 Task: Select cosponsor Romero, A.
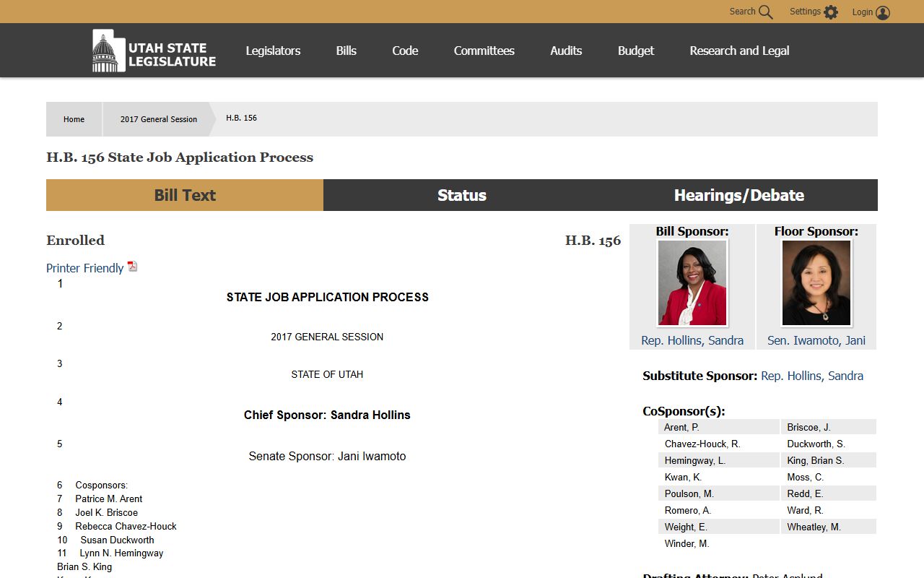coord(688,510)
